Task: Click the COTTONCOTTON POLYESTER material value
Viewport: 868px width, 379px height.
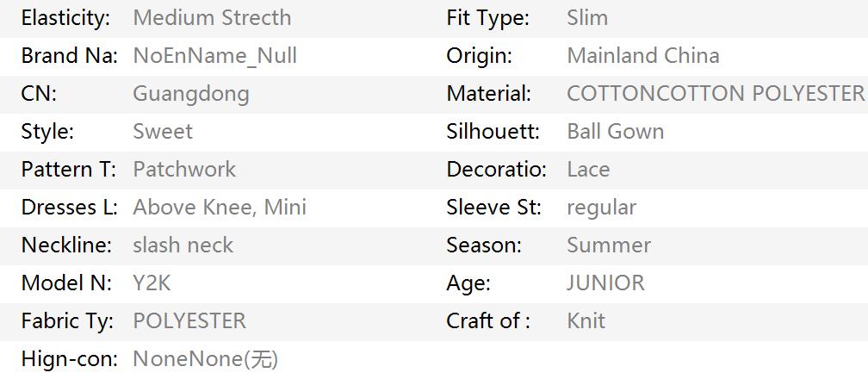Action: (x=716, y=94)
